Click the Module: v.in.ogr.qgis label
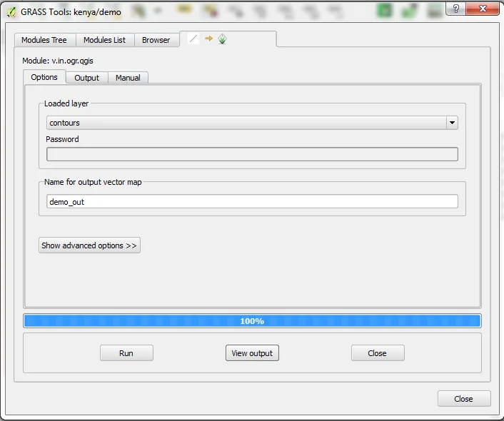 click(x=58, y=61)
